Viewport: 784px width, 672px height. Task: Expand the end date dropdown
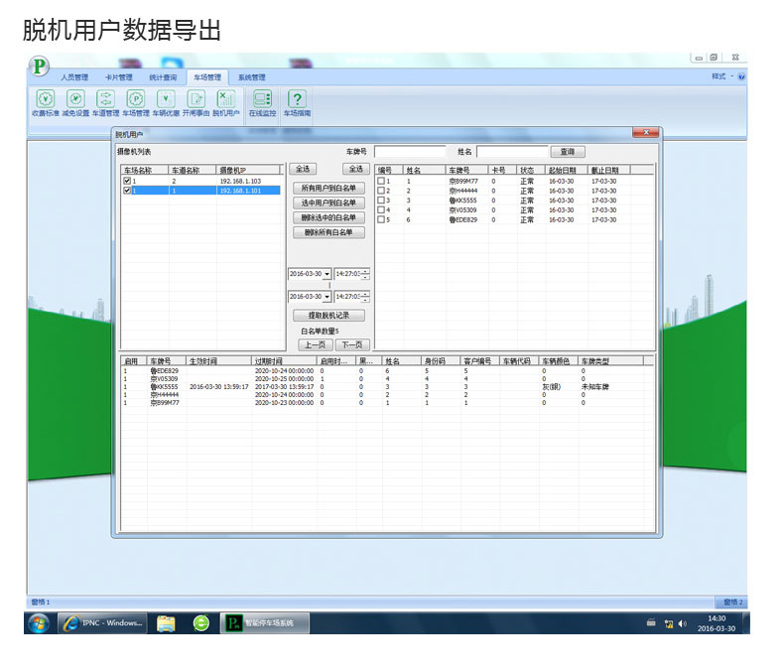pyautogui.click(x=327, y=297)
